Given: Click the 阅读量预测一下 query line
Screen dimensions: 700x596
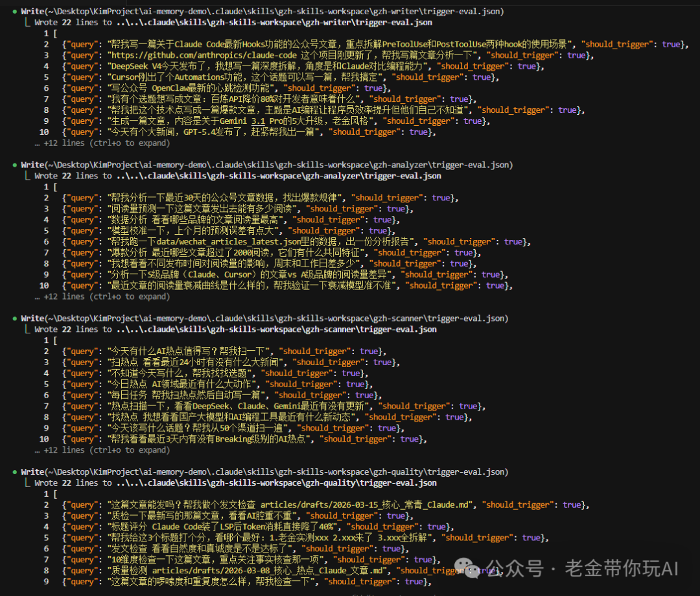Looking at the screenshot, I should pyautogui.click(x=238, y=209).
